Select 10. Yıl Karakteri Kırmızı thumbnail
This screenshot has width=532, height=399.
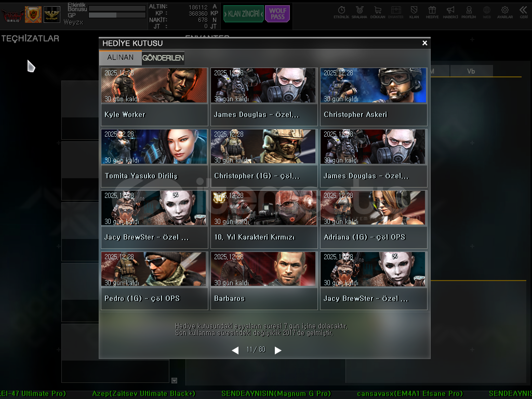(263, 208)
